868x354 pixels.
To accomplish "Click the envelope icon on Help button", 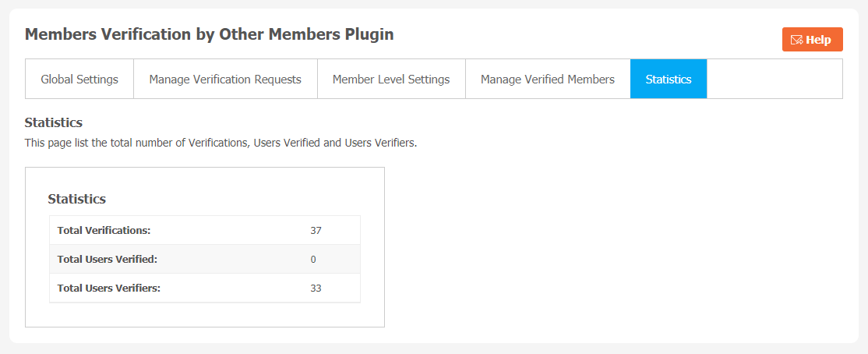I will coord(796,40).
